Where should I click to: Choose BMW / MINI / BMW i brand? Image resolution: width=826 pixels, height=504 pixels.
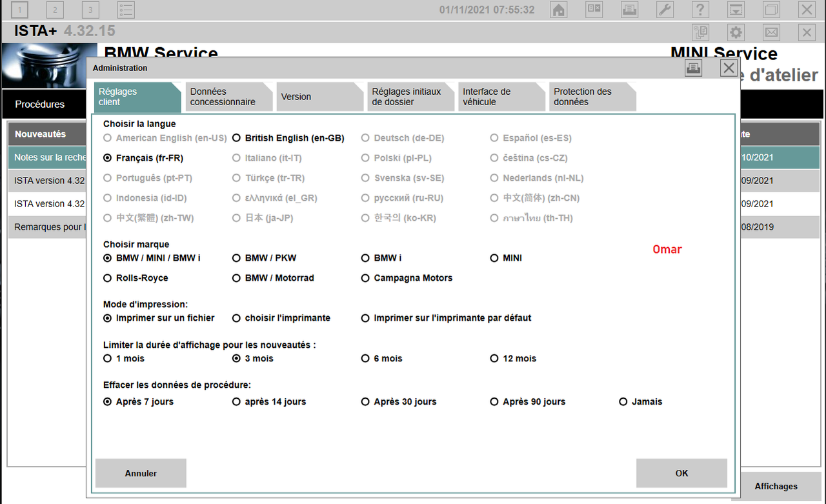[152, 258]
